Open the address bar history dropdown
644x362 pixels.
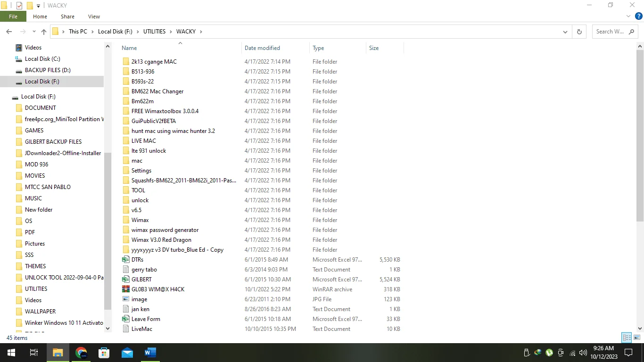[566, 32]
